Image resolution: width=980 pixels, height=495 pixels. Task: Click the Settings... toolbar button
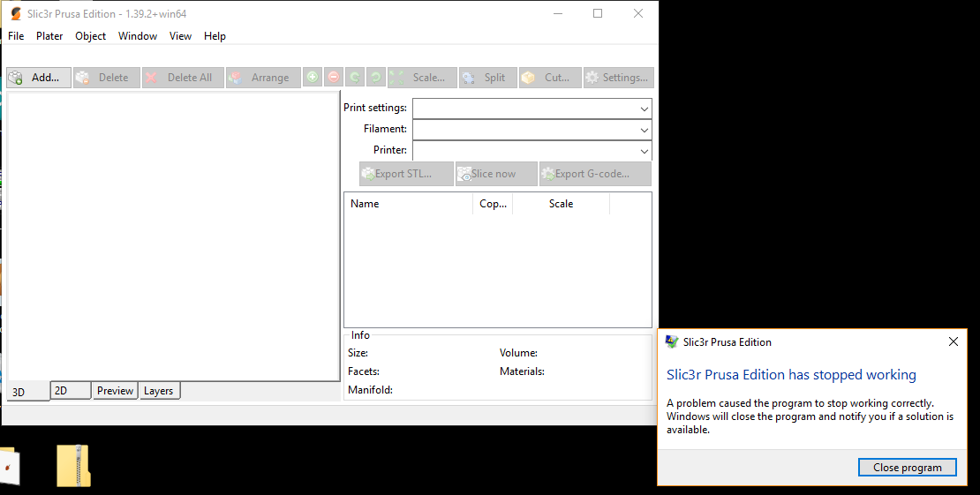point(619,78)
